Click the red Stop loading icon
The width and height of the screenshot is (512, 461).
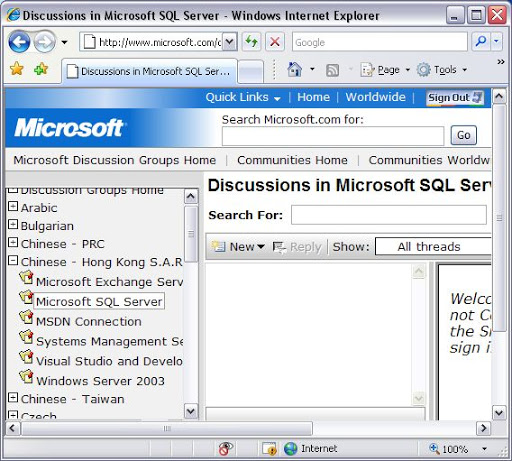[275, 42]
